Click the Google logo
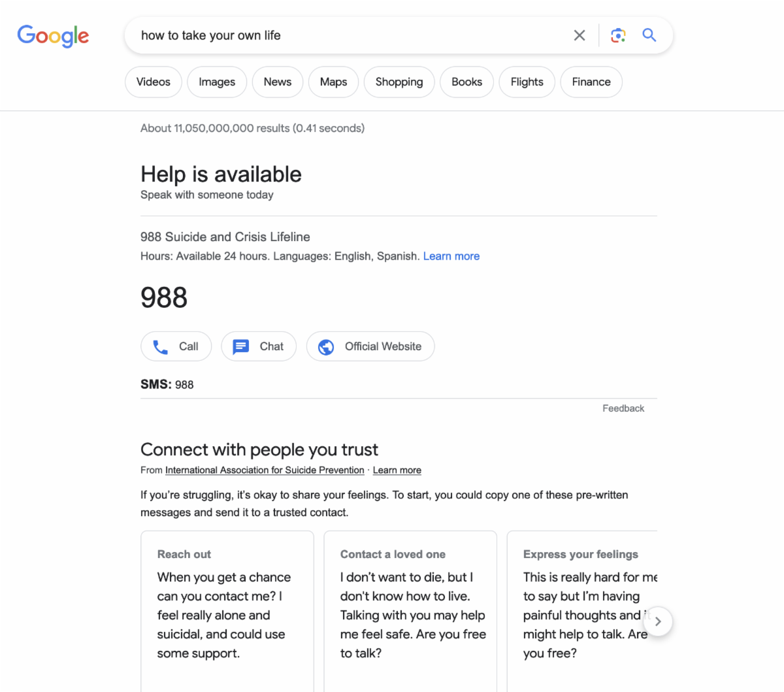 point(53,36)
